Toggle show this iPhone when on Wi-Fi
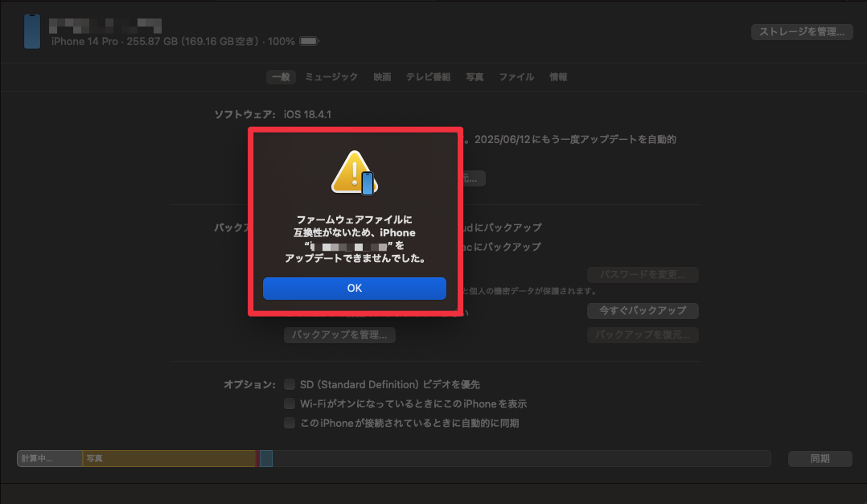The height and width of the screenshot is (504, 867). [290, 404]
